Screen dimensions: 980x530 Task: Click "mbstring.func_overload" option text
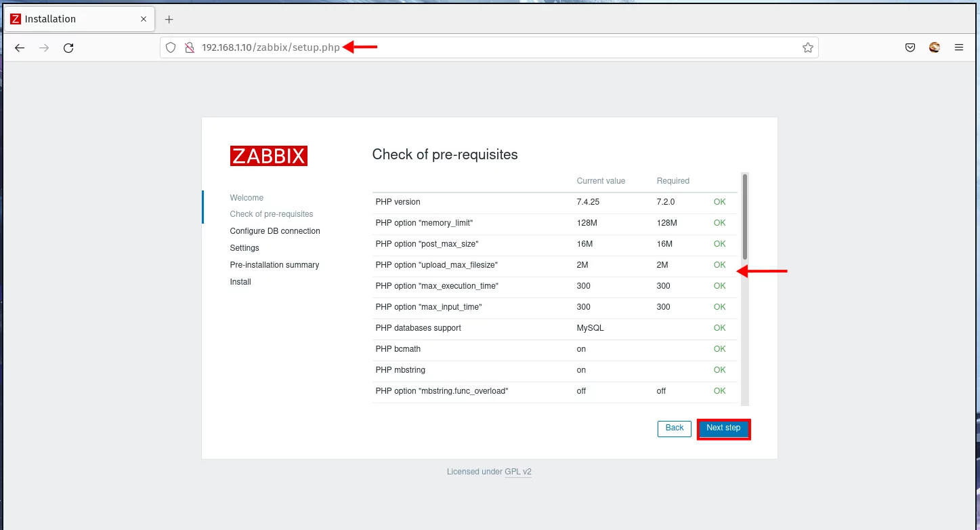click(442, 391)
